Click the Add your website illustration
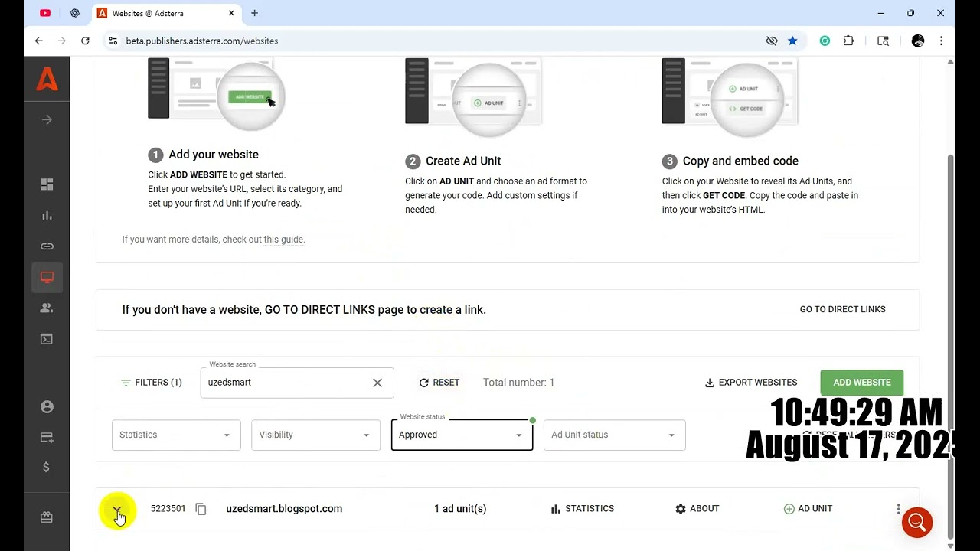The height and width of the screenshot is (551, 980). pos(217,92)
